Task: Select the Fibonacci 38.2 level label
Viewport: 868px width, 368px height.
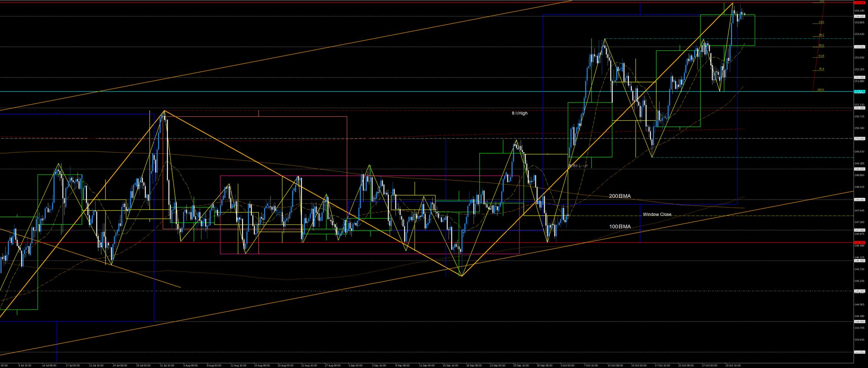Action: click(821, 35)
